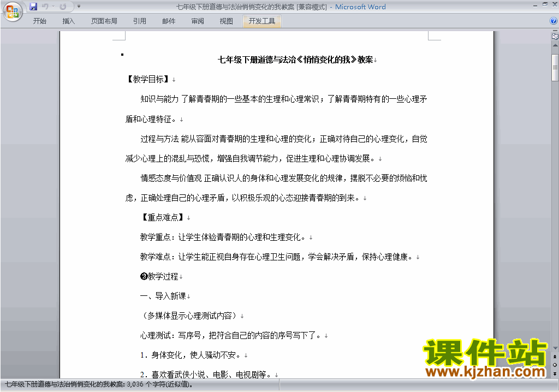Click the line 2．喜欢看武侠小说、电影、电视剧等。

click(206, 375)
